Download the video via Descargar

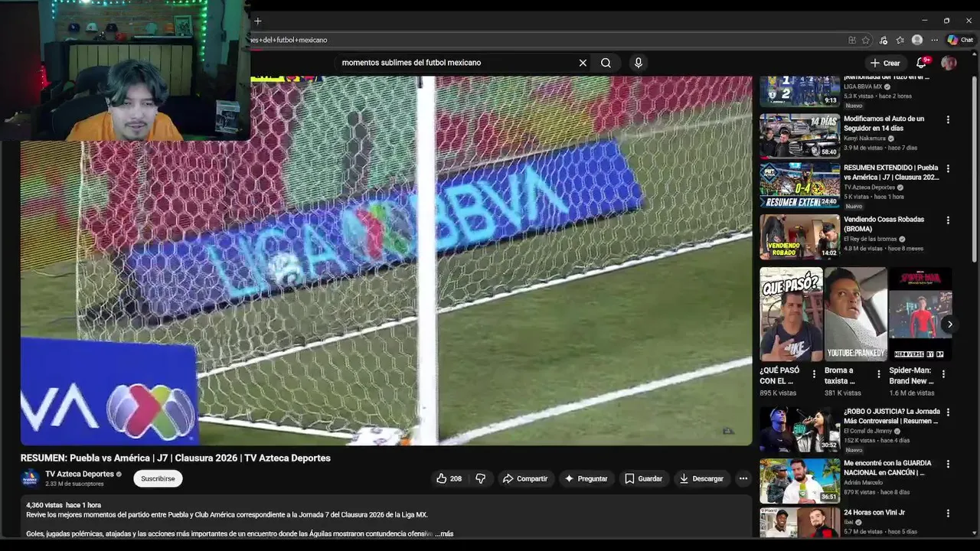point(701,478)
